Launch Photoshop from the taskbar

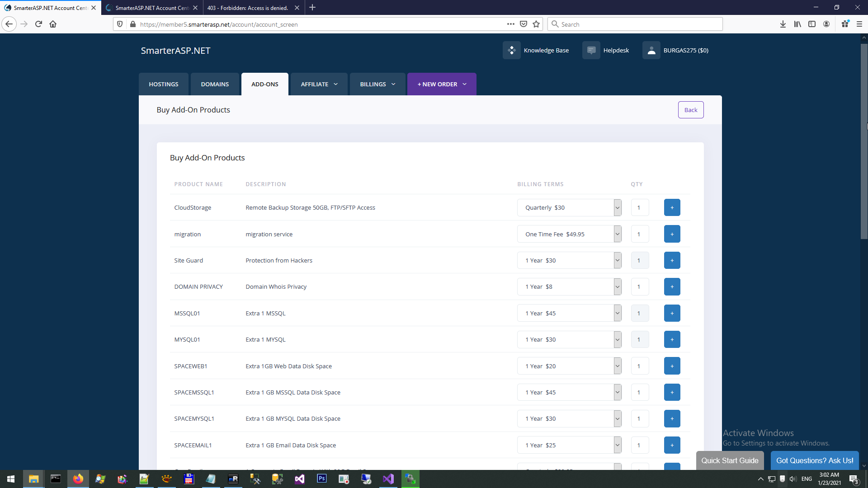(322, 479)
